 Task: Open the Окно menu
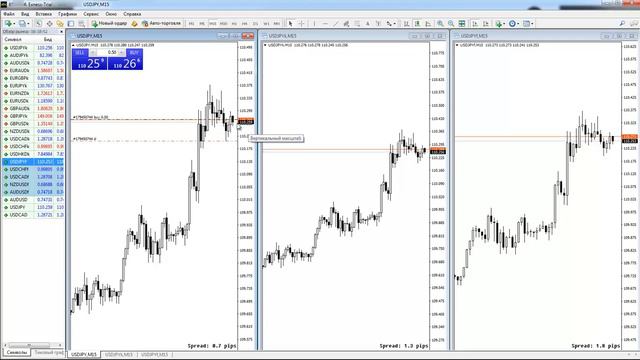(x=111, y=14)
